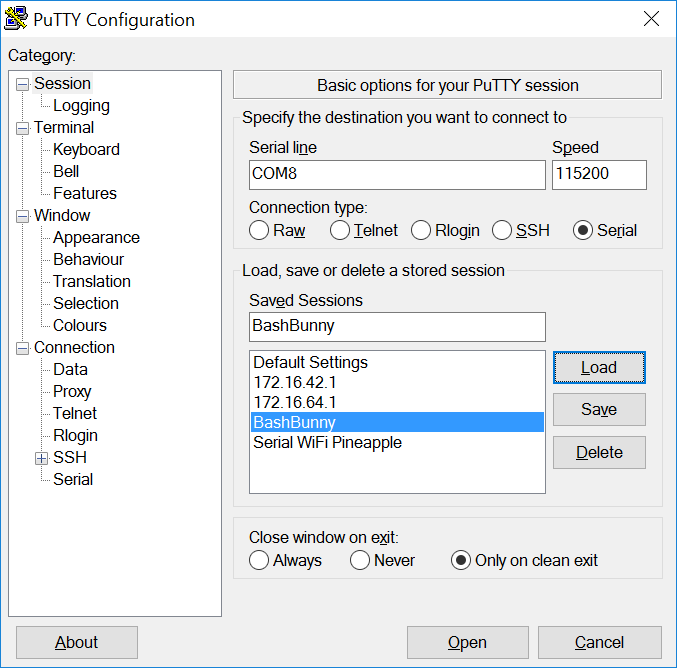Go to the Colours settings
677x668 pixels.
(x=79, y=326)
